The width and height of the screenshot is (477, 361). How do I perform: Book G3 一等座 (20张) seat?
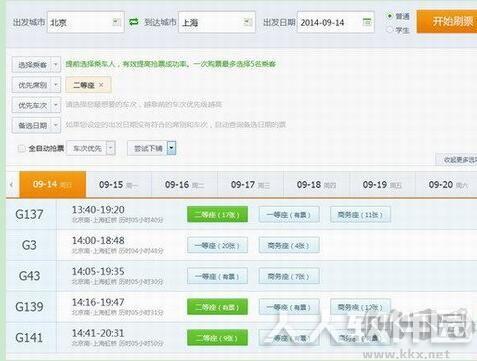coord(217,245)
